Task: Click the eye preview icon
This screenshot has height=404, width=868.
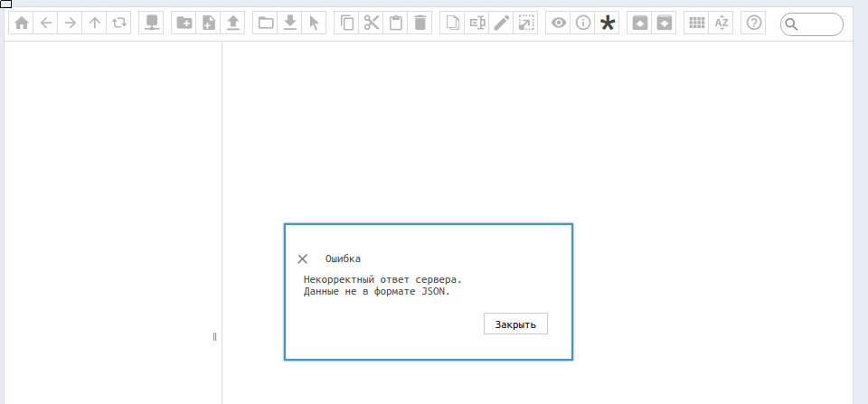Action: (x=559, y=23)
